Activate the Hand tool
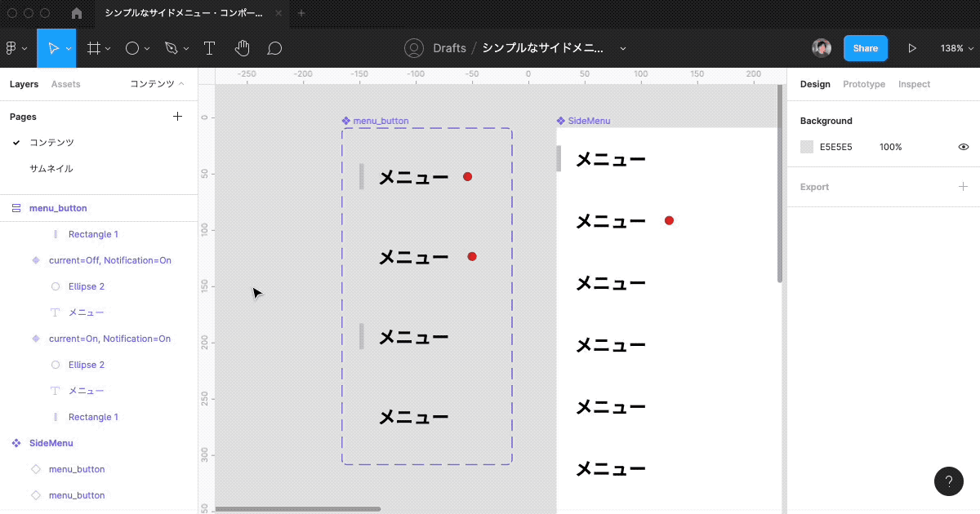This screenshot has width=980, height=514. point(242,47)
